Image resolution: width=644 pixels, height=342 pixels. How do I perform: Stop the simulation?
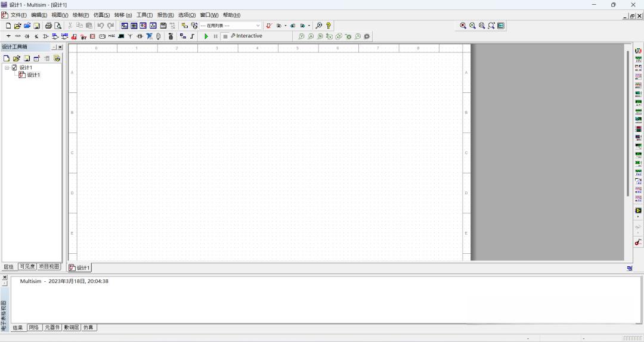pos(225,36)
